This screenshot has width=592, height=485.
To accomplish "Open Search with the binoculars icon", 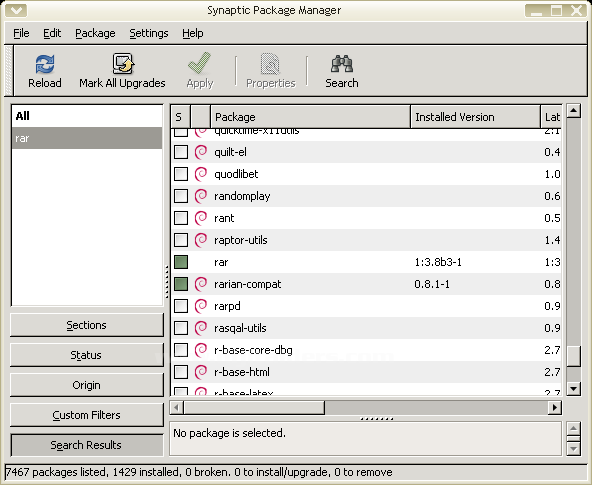I will [342, 64].
